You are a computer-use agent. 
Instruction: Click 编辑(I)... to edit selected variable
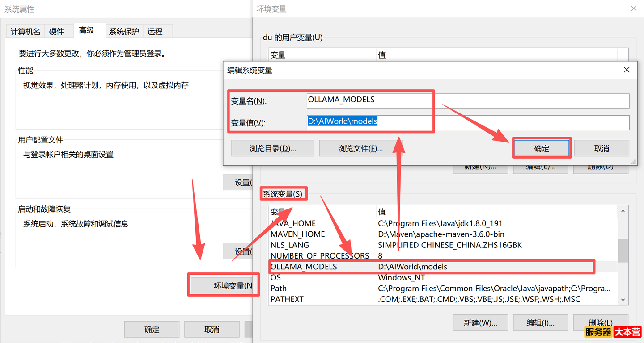coord(540,322)
